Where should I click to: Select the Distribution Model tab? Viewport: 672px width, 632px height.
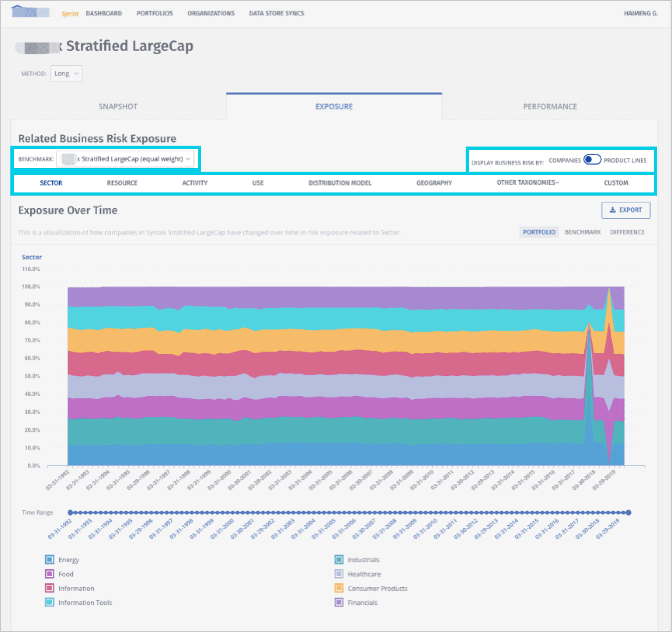click(x=340, y=183)
